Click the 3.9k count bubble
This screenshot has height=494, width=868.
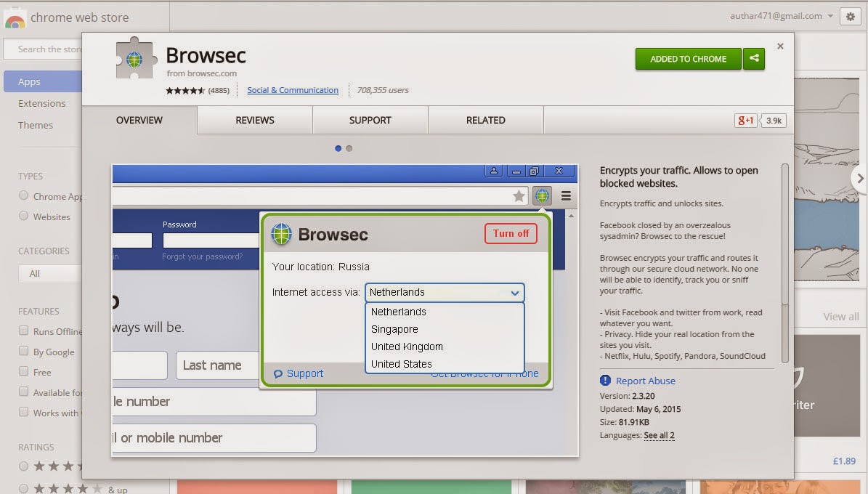coord(774,120)
